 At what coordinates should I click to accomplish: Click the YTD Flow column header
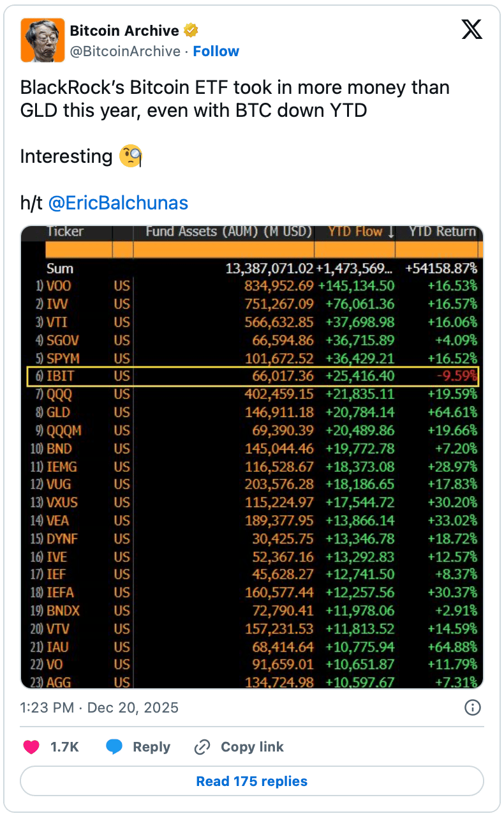point(355,232)
